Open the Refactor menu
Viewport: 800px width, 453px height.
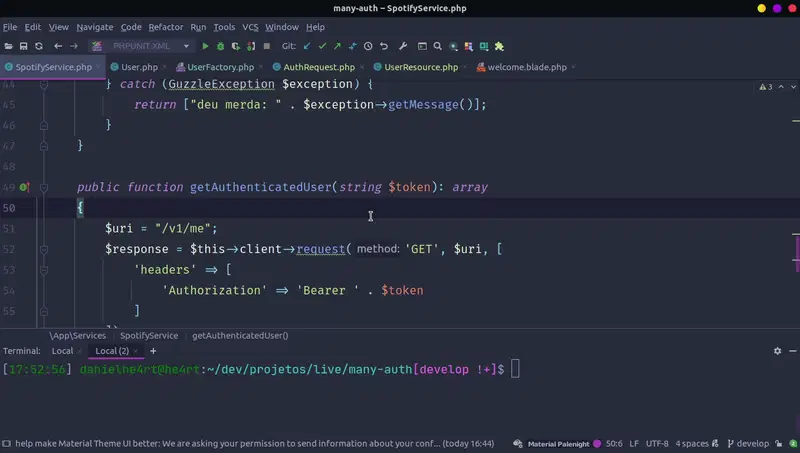[x=166, y=27]
